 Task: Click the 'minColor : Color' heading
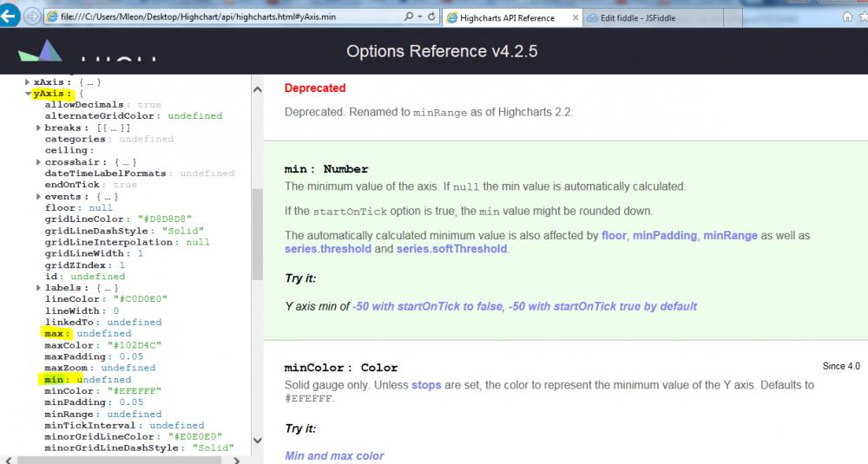click(341, 368)
